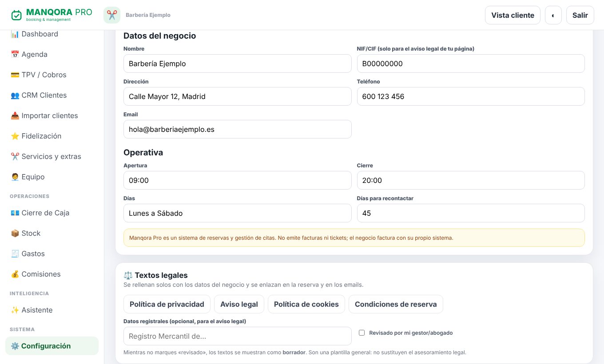The image size is (604, 364).
Task: Navigate to Comisiones
Action: [52, 274]
